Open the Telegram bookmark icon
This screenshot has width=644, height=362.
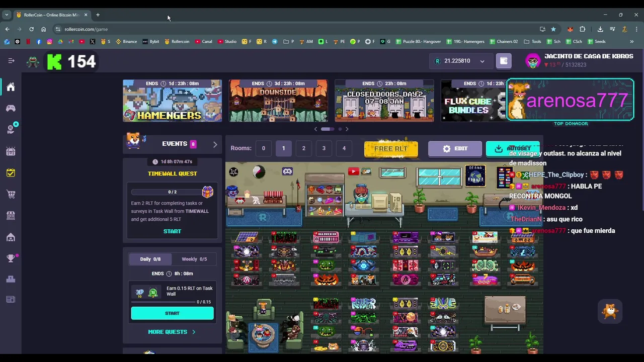point(275,41)
